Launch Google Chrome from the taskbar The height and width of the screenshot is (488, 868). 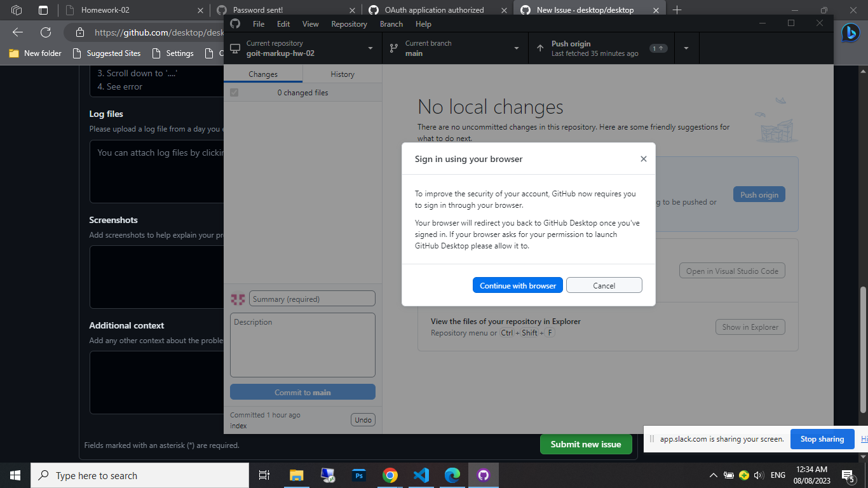[x=390, y=475]
